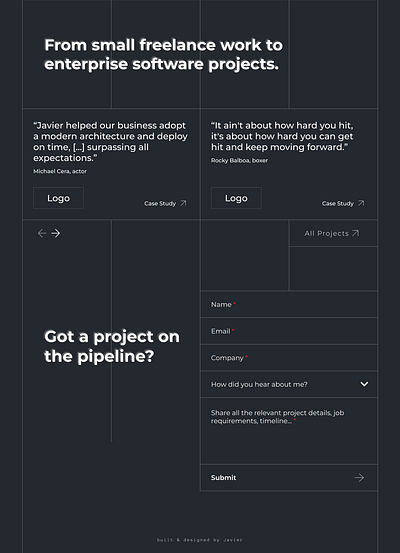Viewport: 400px width, 553px height.
Task: Open the 'How did you hear about me?' dropdown
Action: (289, 384)
